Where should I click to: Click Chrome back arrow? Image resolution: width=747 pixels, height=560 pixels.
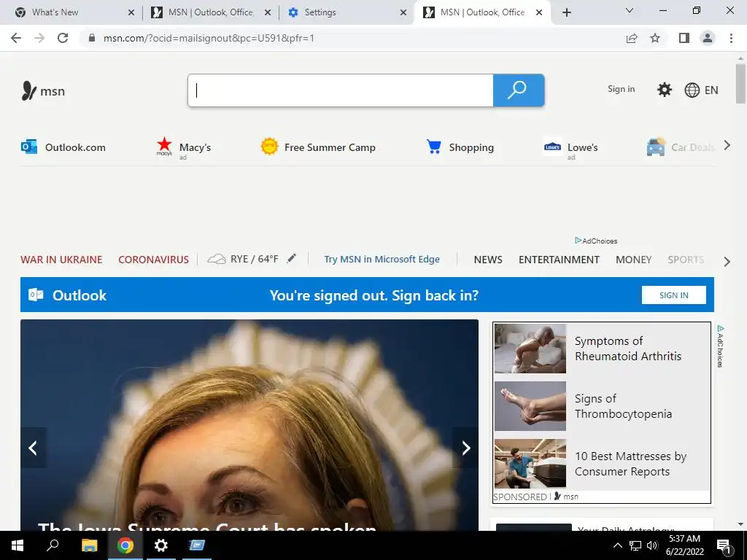pos(16,38)
